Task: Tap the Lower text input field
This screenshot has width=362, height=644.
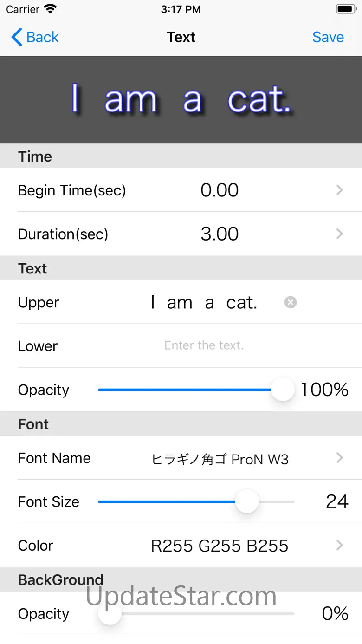Action: pos(204,345)
